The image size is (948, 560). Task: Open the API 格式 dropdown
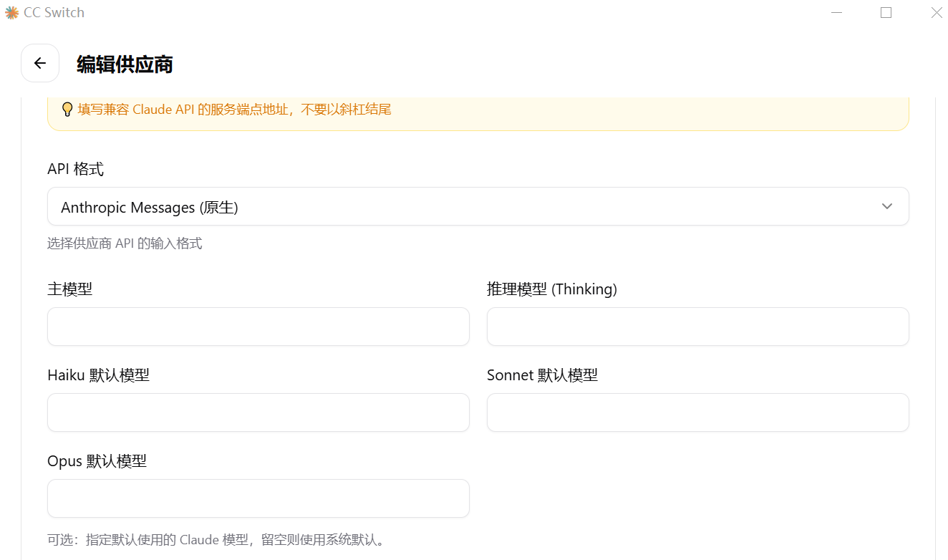tap(478, 206)
